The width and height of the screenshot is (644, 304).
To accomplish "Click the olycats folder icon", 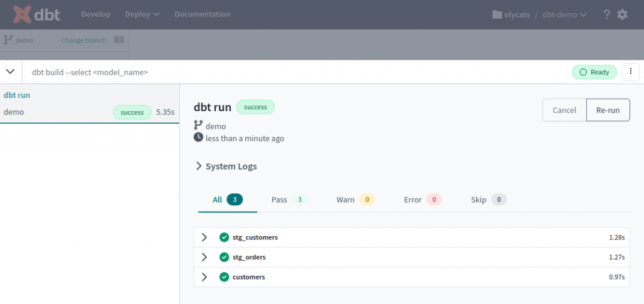I will [497, 15].
